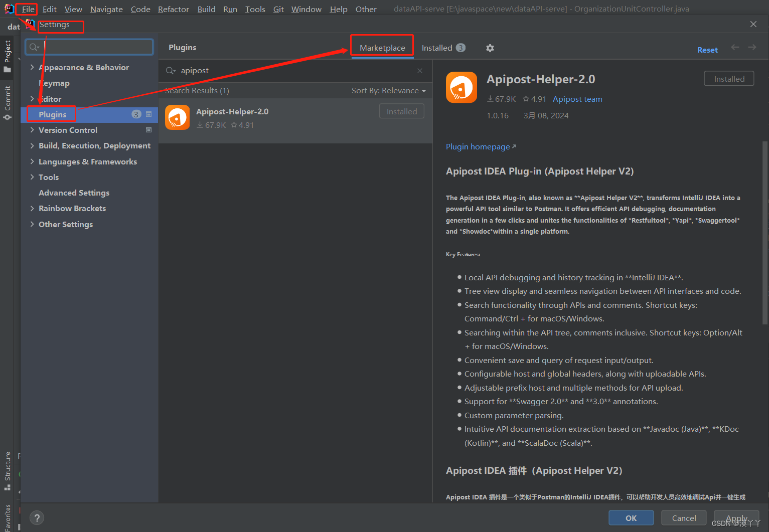Screen dimensions: 769x532
Task: Open the Run menu
Action: [230, 9]
